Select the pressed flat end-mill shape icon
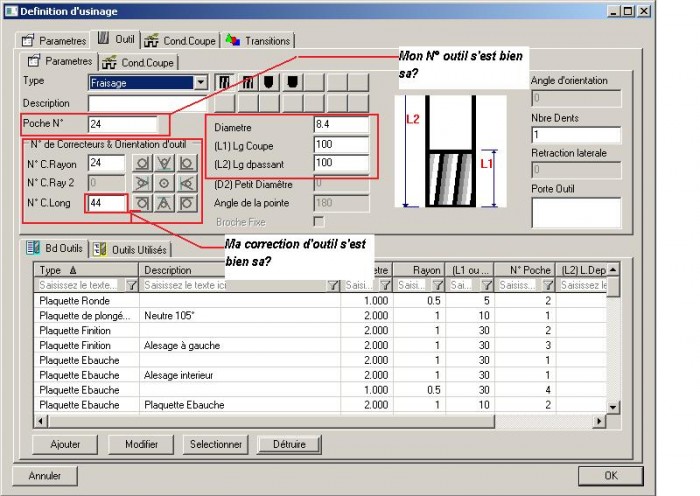Viewport: 700px width, 496px height. coord(224,83)
